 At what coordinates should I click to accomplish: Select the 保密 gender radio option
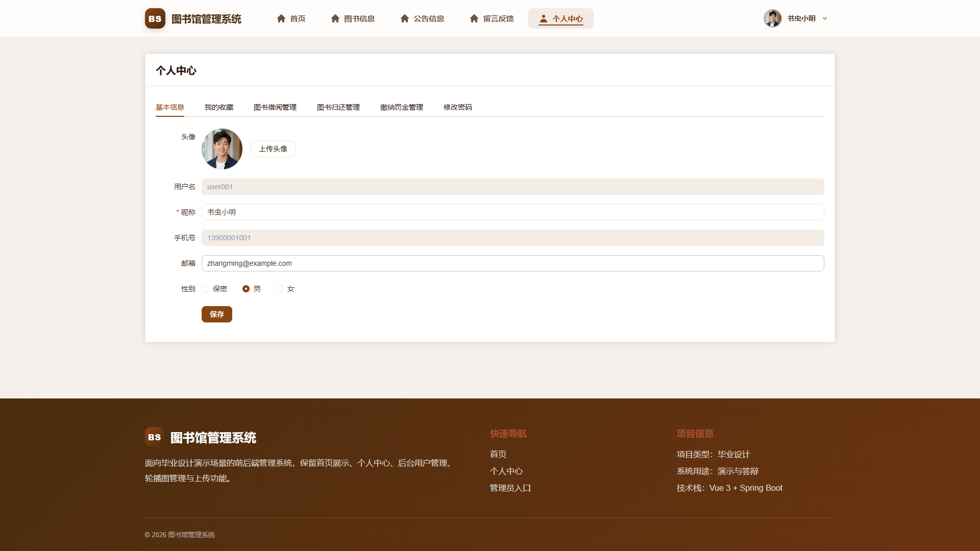(205, 289)
